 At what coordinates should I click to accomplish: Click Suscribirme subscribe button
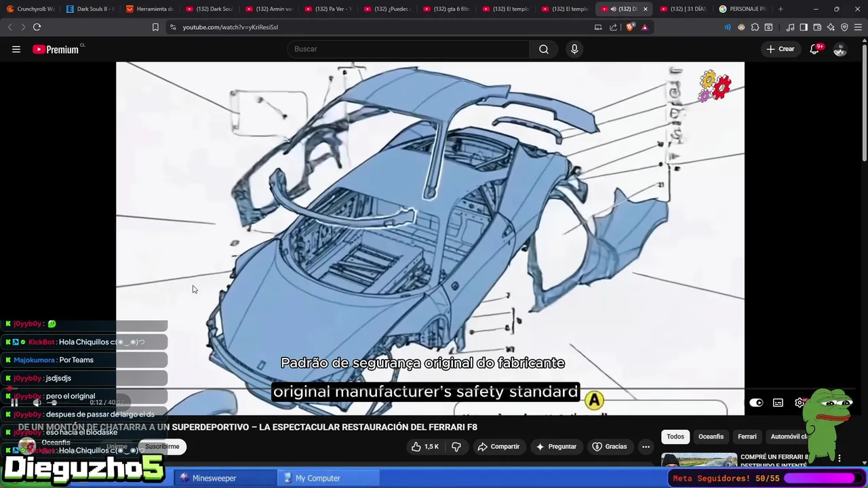[162, 447]
